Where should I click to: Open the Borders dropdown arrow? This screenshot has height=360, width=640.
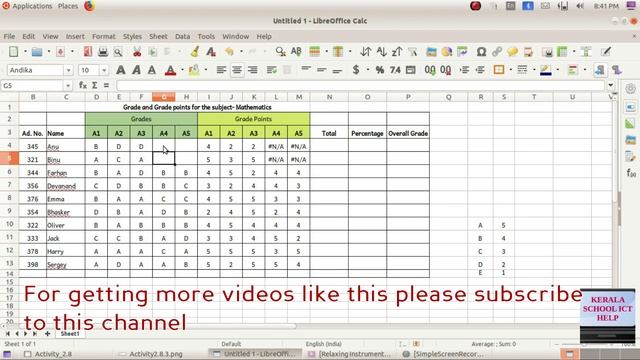pyautogui.click(x=510, y=70)
